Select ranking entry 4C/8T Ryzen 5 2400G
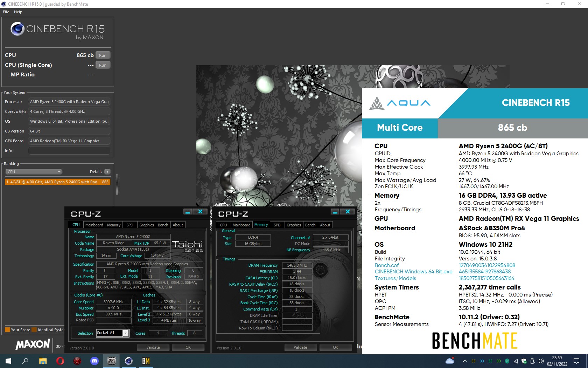 click(x=57, y=182)
